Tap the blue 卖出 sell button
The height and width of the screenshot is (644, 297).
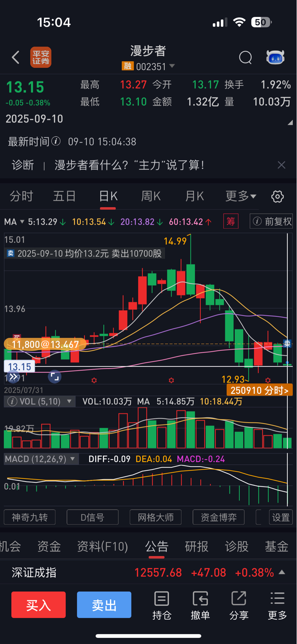pos(104,605)
